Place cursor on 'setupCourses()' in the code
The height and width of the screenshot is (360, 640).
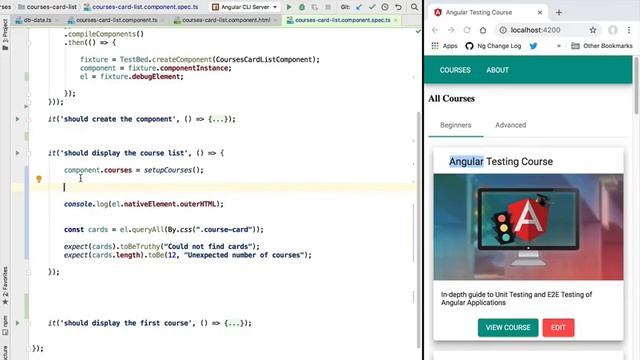pos(173,170)
